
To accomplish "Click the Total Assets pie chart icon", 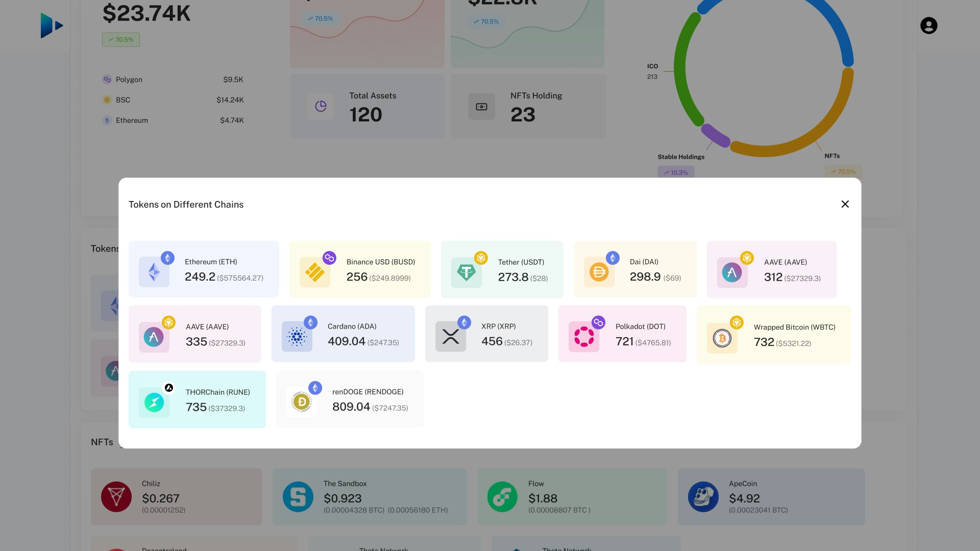I will 321,106.
